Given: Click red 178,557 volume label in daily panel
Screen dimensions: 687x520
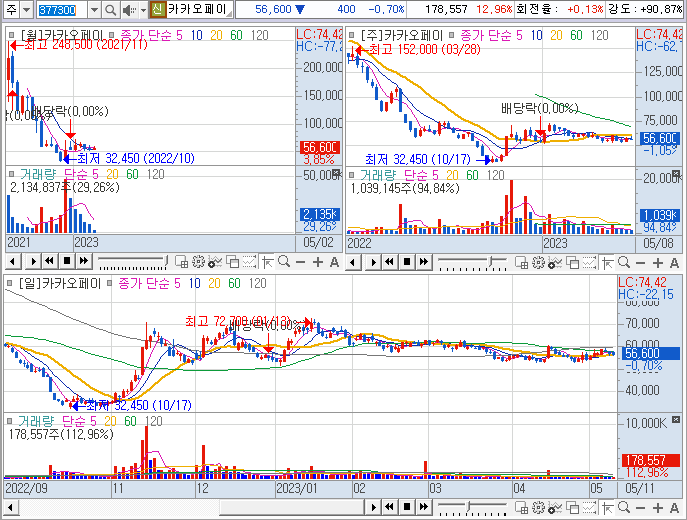Looking at the screenshot, I should coord(650,460).
